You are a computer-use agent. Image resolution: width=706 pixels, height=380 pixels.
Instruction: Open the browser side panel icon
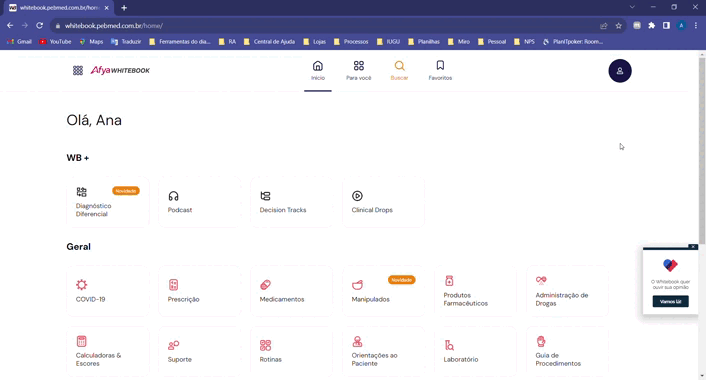(666, 26)
